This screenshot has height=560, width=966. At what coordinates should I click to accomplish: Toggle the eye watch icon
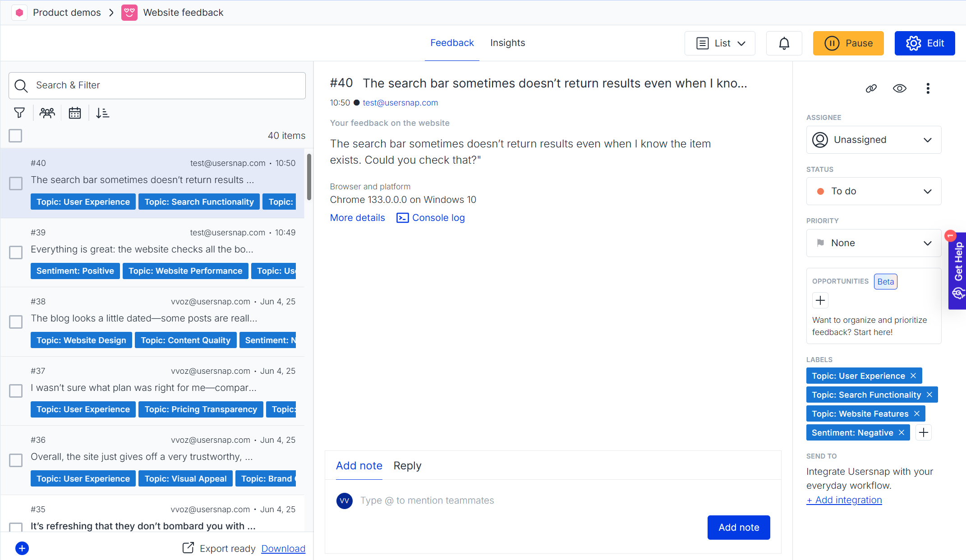(900, 88)
